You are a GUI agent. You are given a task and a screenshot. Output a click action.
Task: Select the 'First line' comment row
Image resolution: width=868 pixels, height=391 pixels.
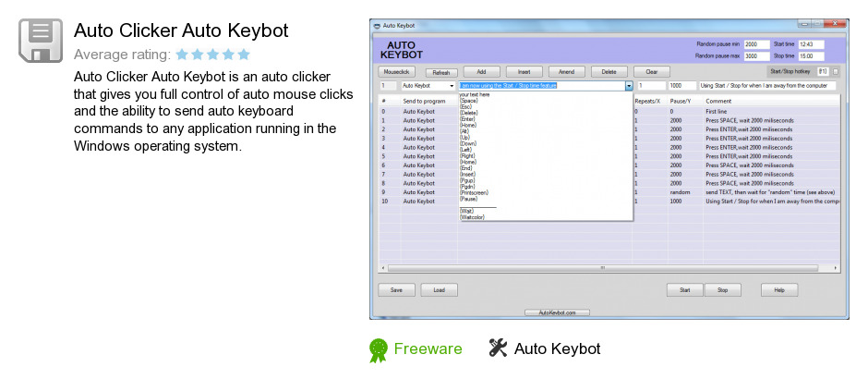pos(717,111)
